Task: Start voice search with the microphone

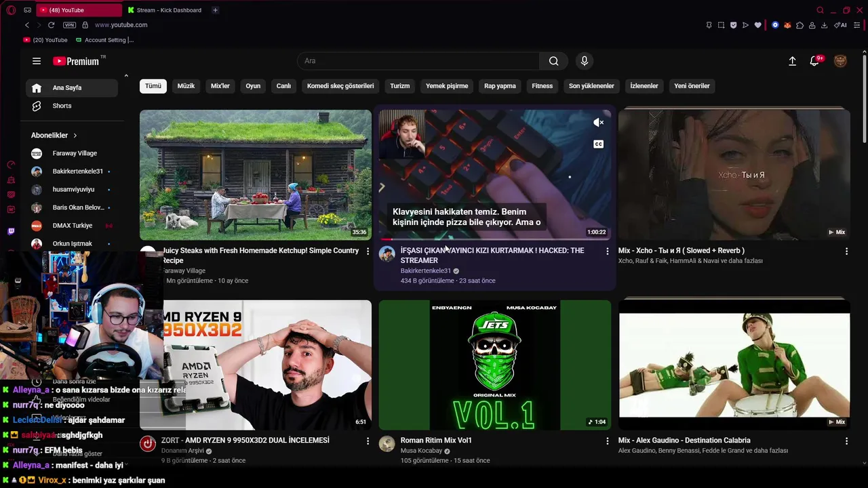Action: 585,61
